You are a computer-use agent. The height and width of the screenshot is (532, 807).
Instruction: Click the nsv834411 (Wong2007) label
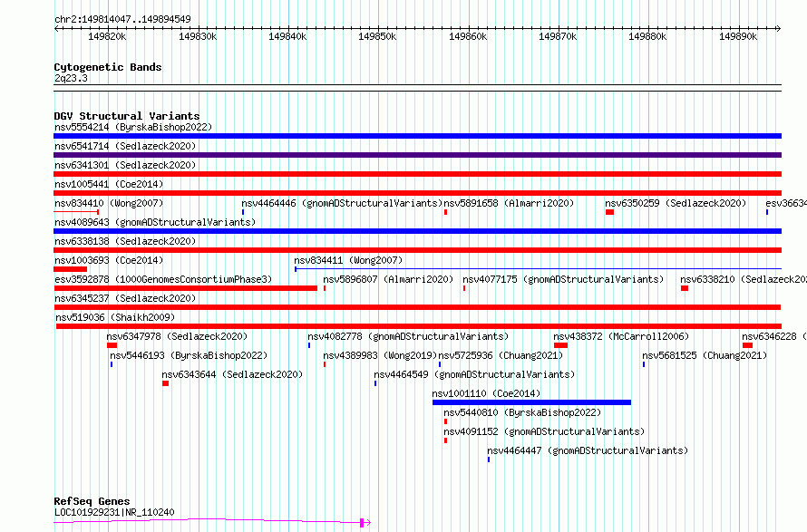pyautogui.click(x=348, y=260)
